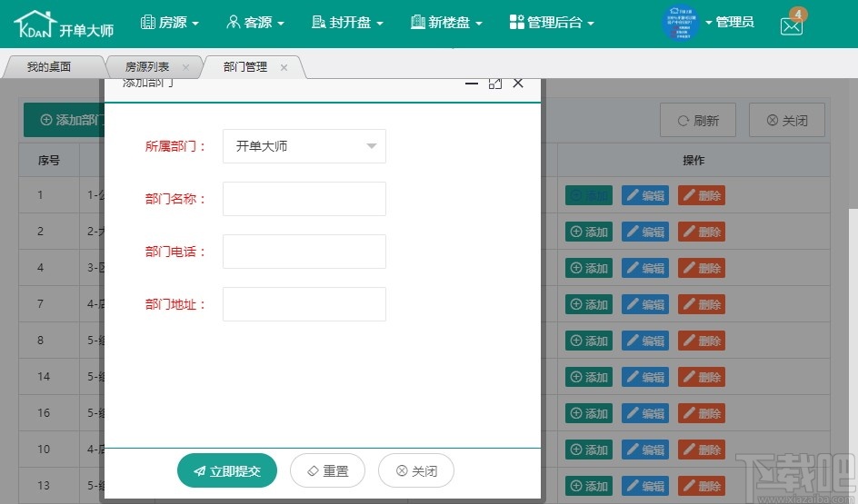The height and width of the screenshot is (504, 858).
Task: Click the 重置 button
Action: (327, 470)
